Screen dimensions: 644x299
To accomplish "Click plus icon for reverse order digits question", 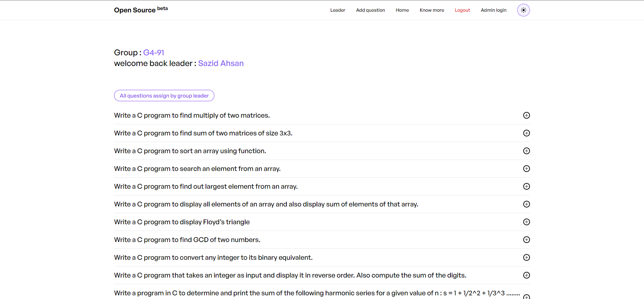I will 527,275.
